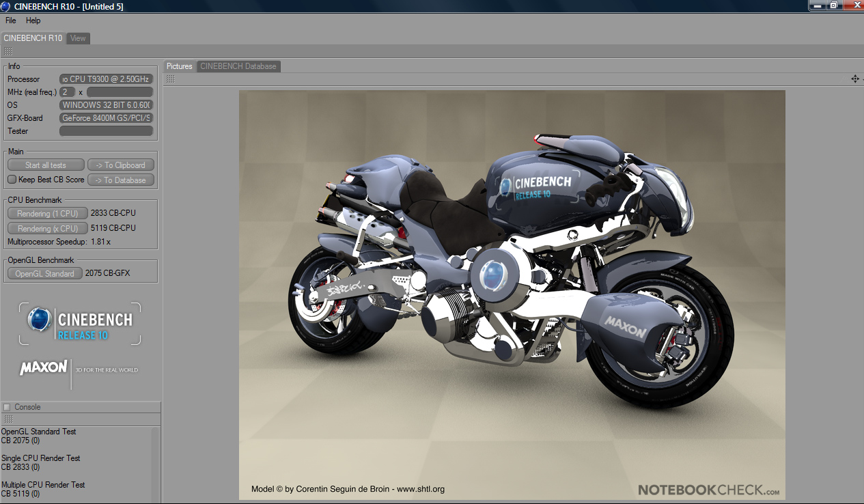The height and width of the screenshot is (504, 864).
Task: Switch to the View tab
Action: tap(78, 38)
